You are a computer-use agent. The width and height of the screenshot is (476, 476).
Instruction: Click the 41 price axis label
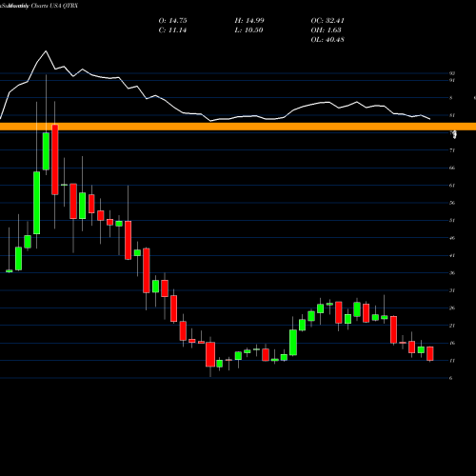452,255
